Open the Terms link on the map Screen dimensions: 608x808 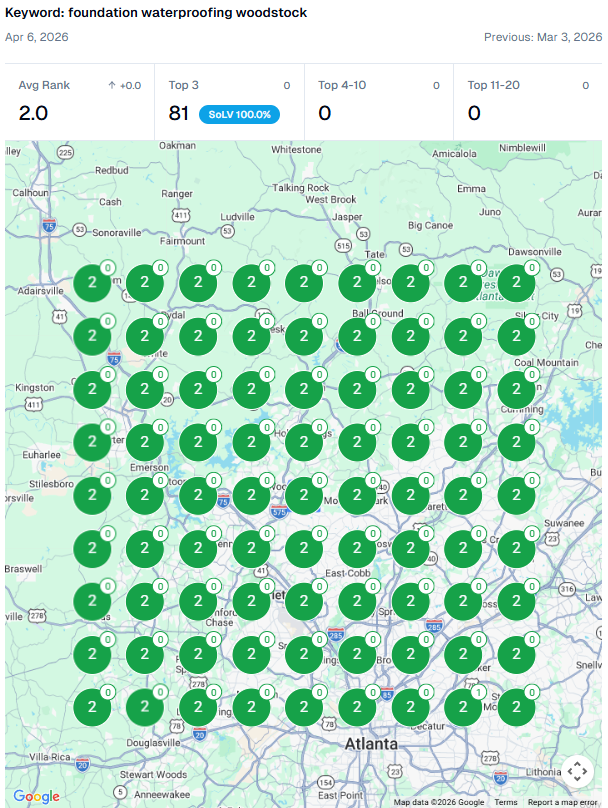(x=505, y=802)
